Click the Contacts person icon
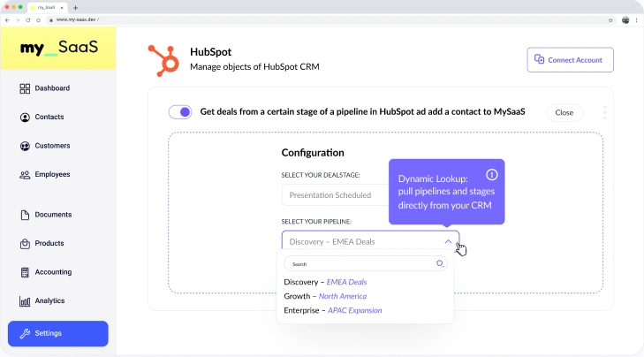The width and height of the screenshot is (644, 357). [x=25, y=118]
